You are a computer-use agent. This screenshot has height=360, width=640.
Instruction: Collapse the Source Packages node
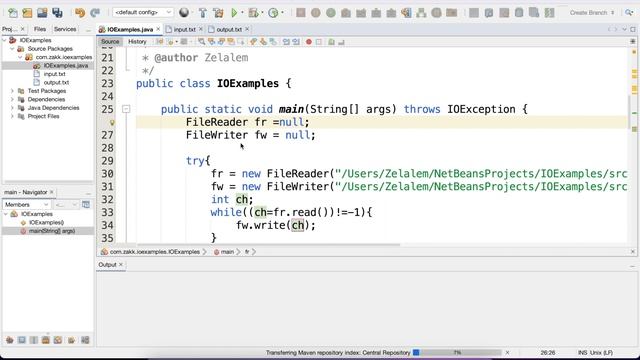12,49
